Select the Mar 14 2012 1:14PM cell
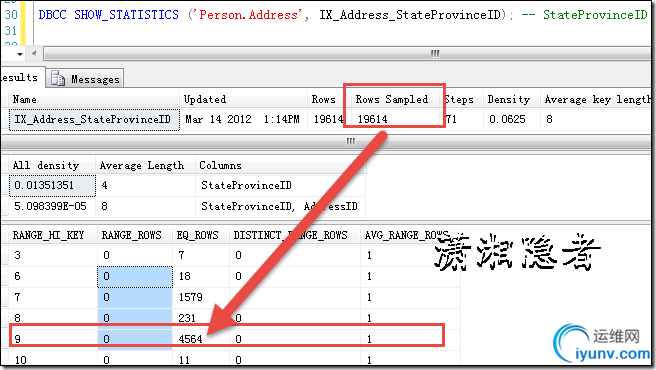The width and height of the screenshot is (656, 370). coord(244,120)
